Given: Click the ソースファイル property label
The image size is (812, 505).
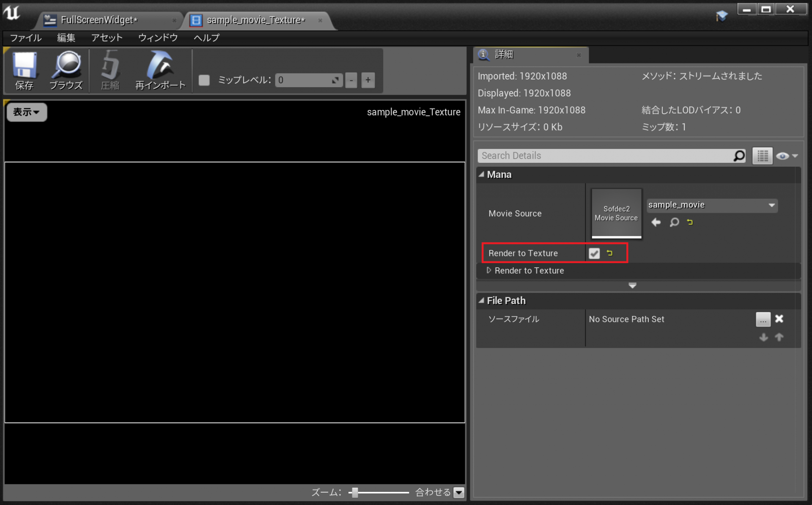Looking at the screenshot, I should pos(514,319).
